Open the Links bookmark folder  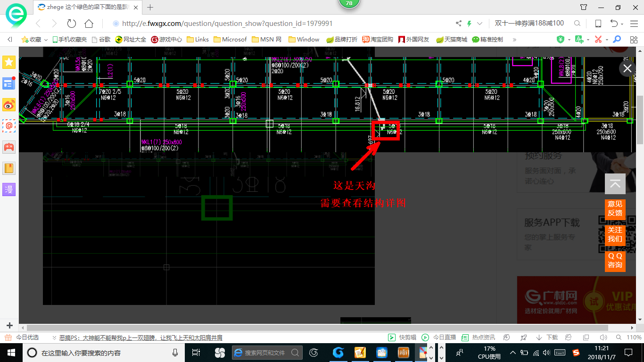click(198, 40)
